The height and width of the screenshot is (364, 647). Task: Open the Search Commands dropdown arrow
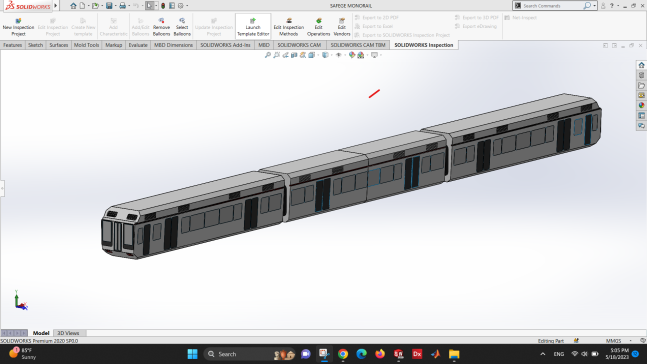(594, 6)
